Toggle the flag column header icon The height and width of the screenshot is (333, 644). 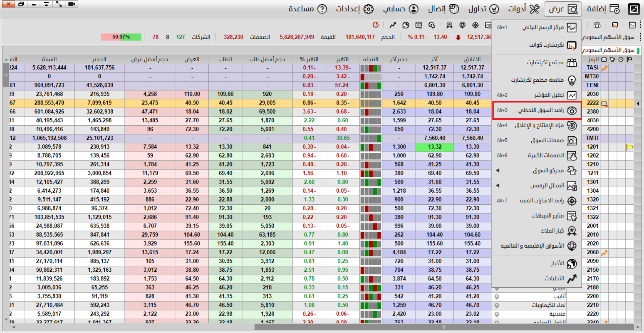pos(629,59)
